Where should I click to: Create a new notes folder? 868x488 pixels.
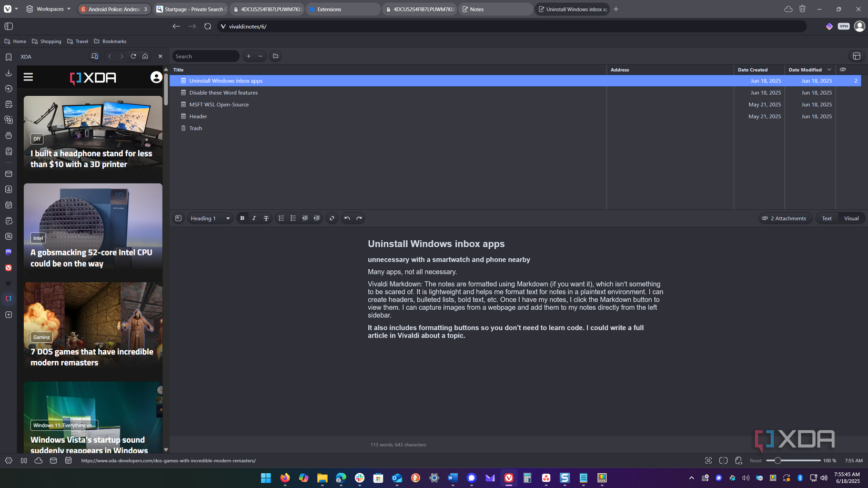pos(276,56)
